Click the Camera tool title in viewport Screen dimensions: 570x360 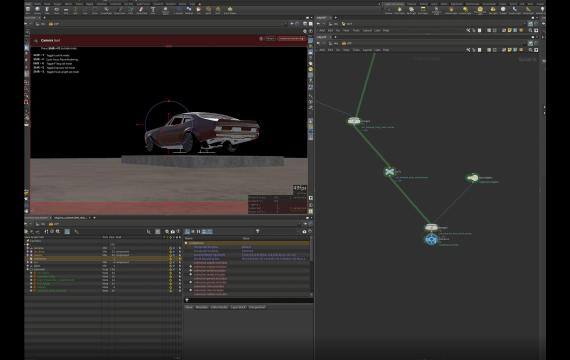tap(51, 40)
